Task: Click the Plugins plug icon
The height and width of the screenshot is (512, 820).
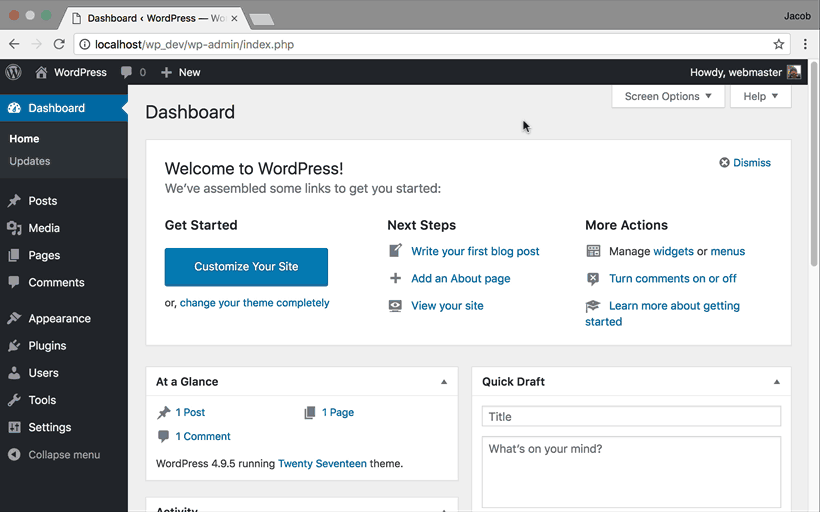Action: click(x=14, y=346)
